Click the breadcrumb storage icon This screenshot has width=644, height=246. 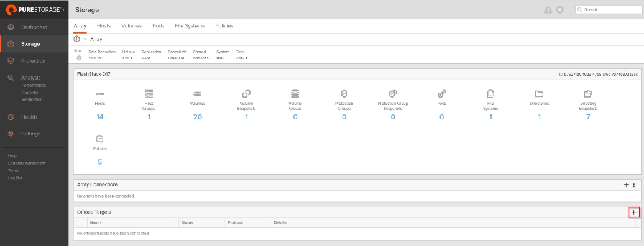tap(76, 39)
